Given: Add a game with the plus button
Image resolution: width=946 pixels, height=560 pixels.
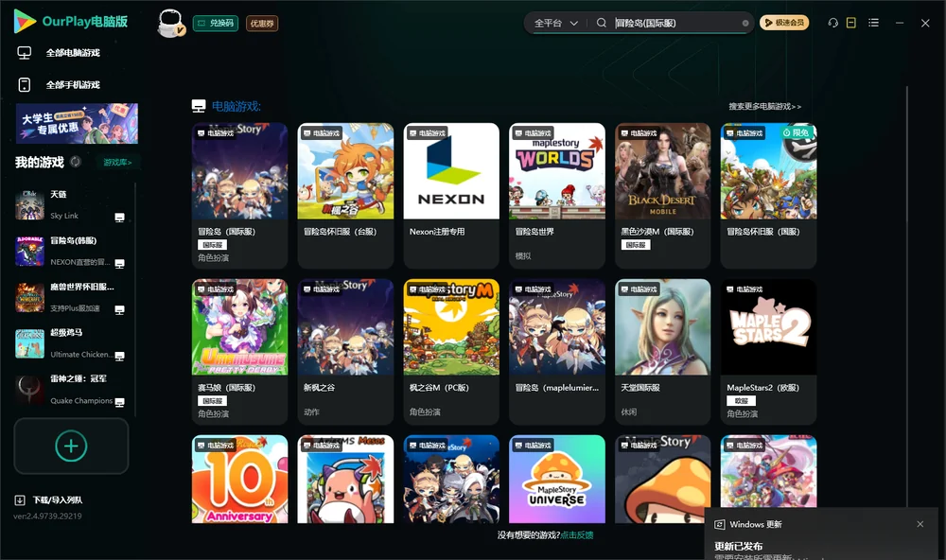Looking at the screenshot, I should pos(71,446).
